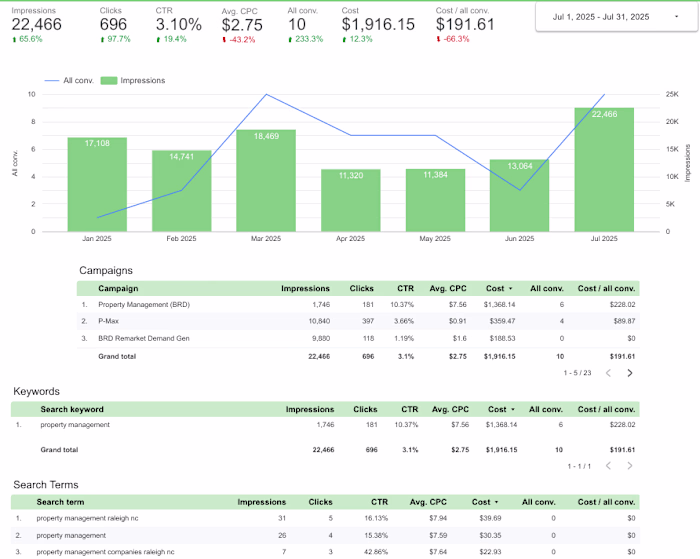Open the Jul 1 - Jul 31 date range dropdown
The height and width of the screenshot is (559, 700).
616,17
